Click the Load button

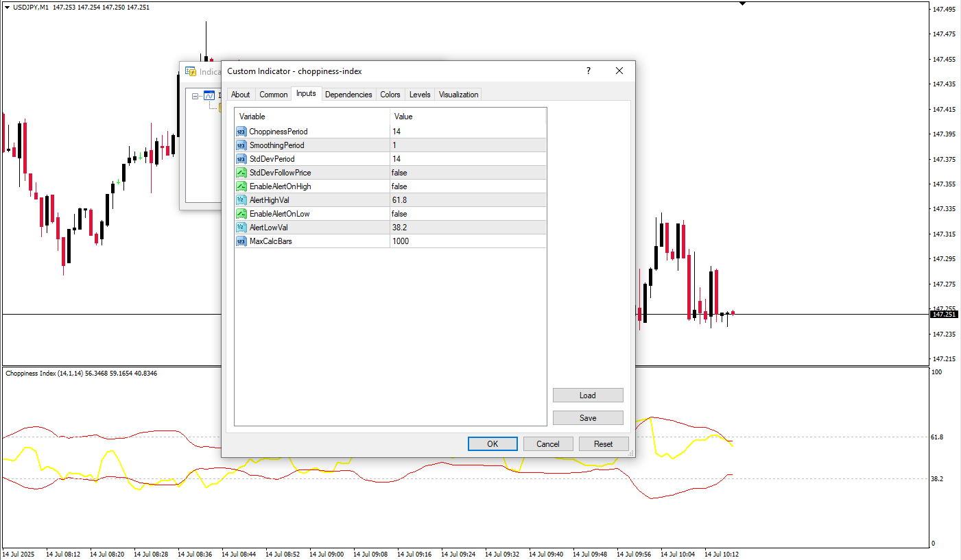point(587,395)
